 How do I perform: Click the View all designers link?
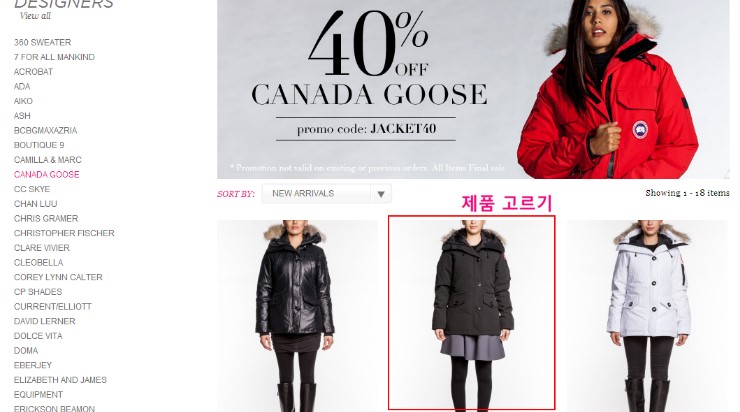[35, 16]
